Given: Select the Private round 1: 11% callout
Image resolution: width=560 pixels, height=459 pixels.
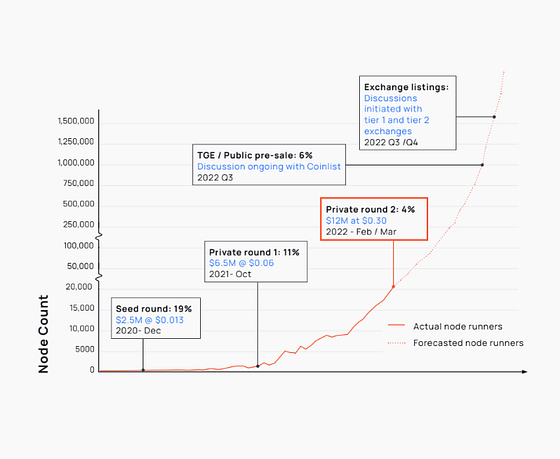Looking at the screenshot, I should (x=256, y=261).
